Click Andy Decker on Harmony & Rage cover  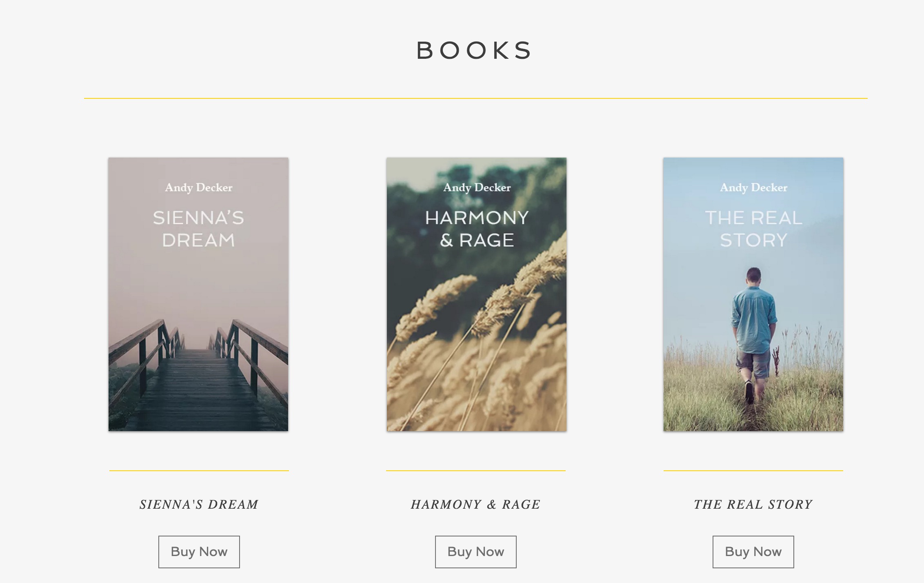(x=477, y=187)
